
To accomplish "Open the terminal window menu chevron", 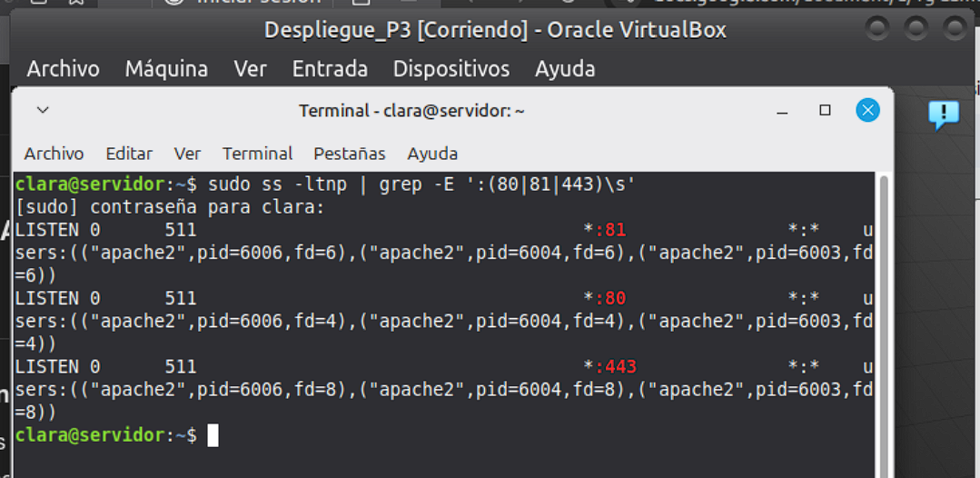I will 43,111.
